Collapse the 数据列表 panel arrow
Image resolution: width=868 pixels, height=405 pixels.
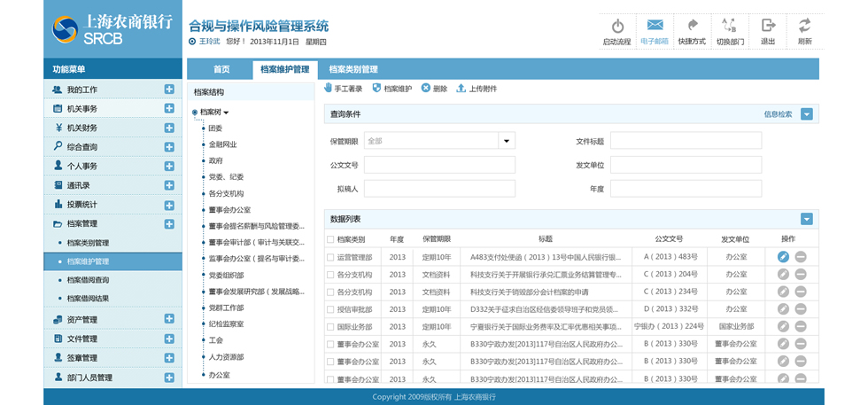pos(806,219)
